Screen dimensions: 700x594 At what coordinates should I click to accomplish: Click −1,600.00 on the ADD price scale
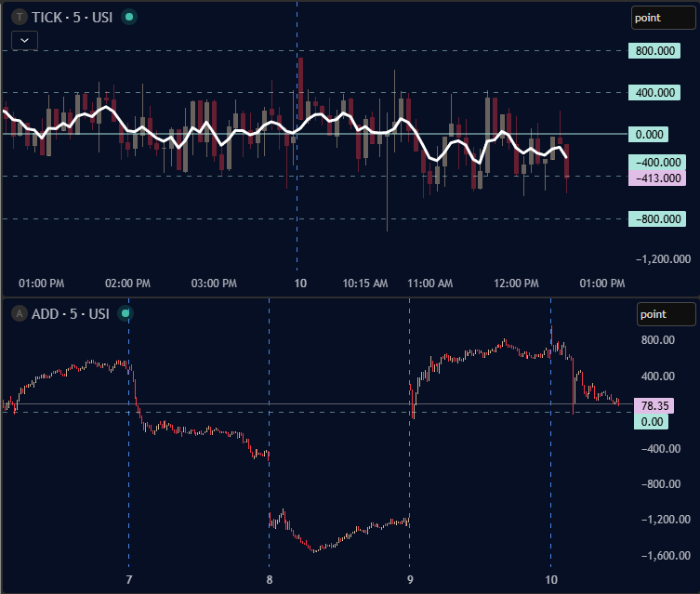(666, 556)
